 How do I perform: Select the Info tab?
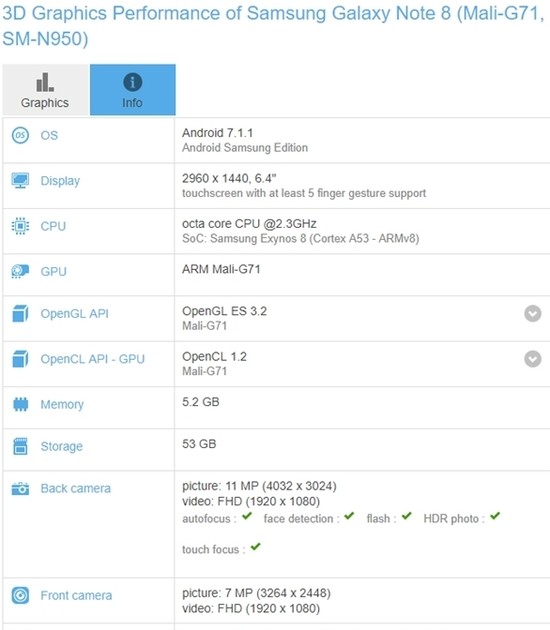coord(133,90)
